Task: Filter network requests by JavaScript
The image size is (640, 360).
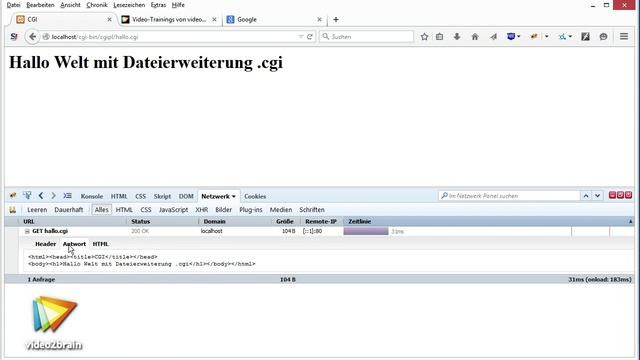Action: (173, 210)
